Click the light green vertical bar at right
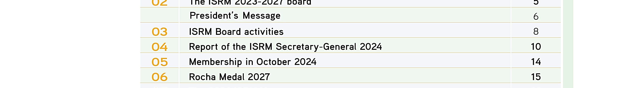Screen dimensions: 644x88 click(568, 45)
